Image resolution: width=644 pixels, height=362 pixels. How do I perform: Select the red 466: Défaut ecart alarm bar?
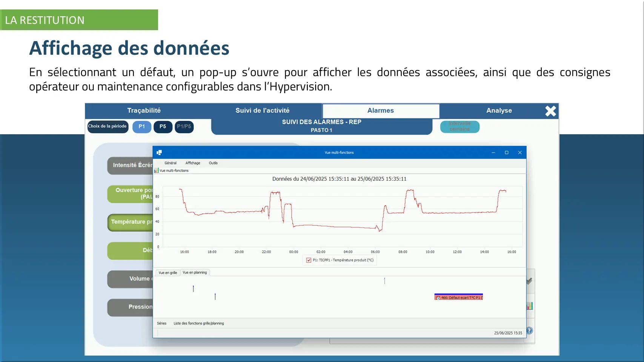point(458,297)
